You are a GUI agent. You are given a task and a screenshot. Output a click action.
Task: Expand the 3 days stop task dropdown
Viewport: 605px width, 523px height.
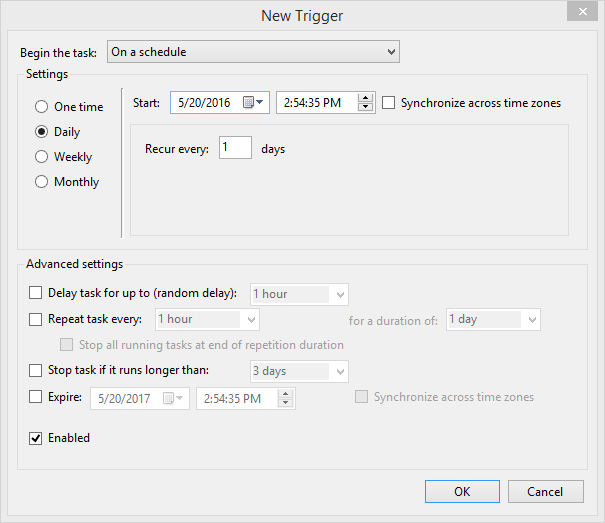click(299, 371)
